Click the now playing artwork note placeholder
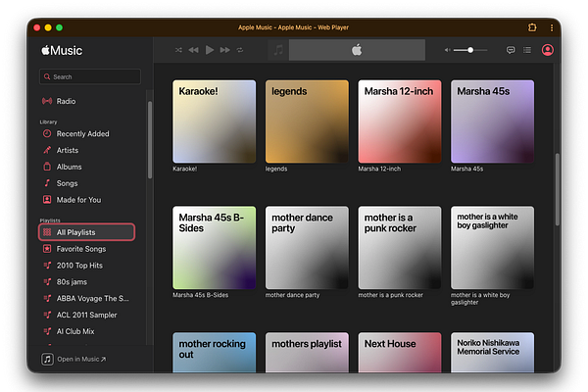Image resolution: width=588 pixels, height=392 pixels. 278,50
